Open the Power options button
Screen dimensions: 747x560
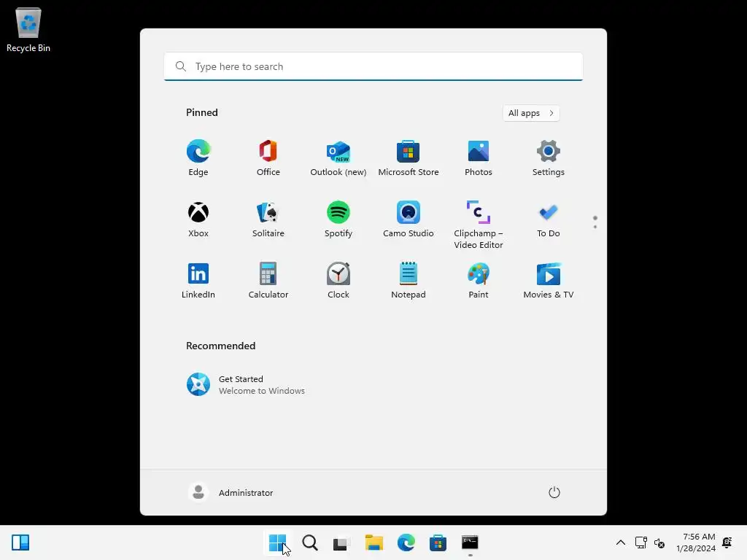coord(554,492)
